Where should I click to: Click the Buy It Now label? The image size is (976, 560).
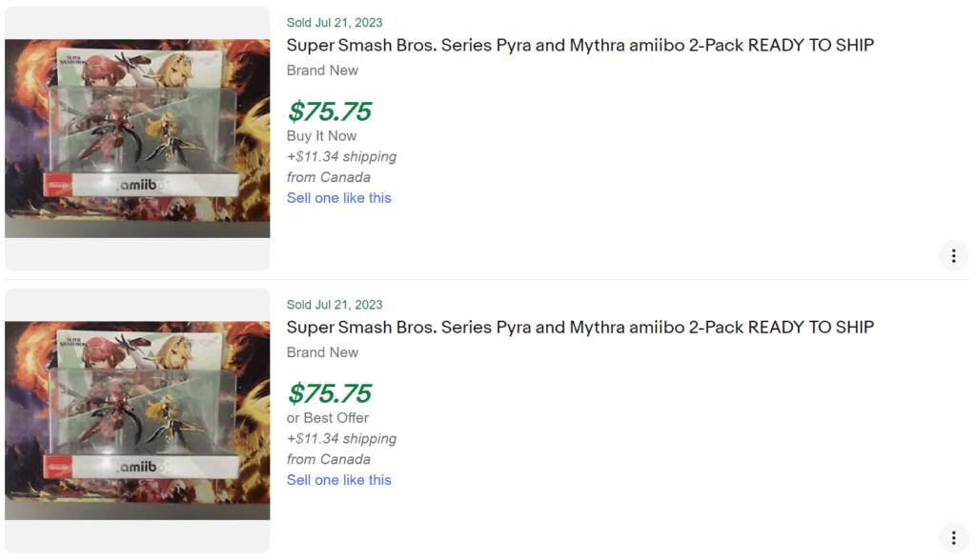(x=321, y=135)
